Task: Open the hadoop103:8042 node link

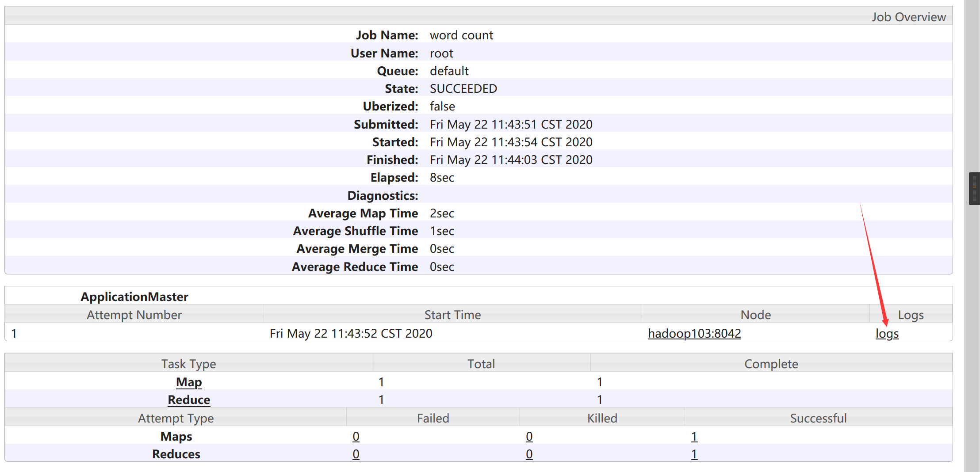Action: click(x=694, y=333)
